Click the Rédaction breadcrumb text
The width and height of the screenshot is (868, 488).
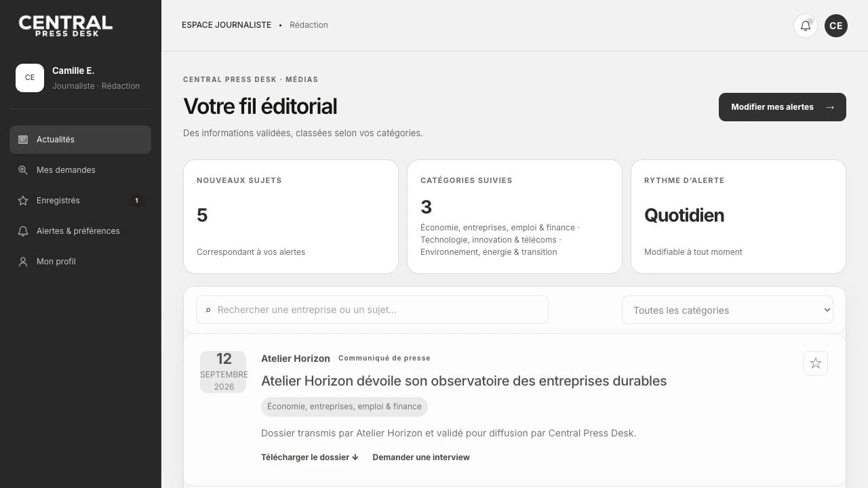coord(309,25)
